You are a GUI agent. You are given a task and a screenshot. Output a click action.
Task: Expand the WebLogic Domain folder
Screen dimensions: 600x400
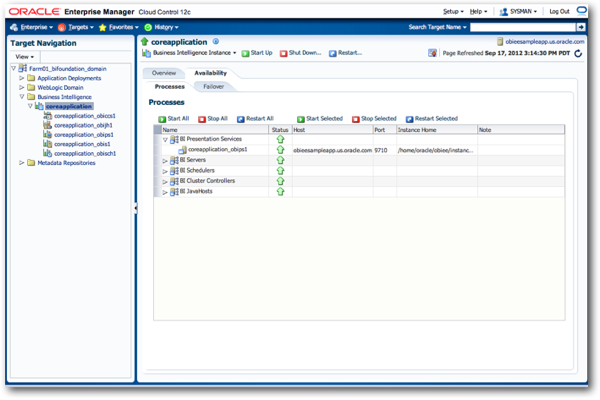22,87
